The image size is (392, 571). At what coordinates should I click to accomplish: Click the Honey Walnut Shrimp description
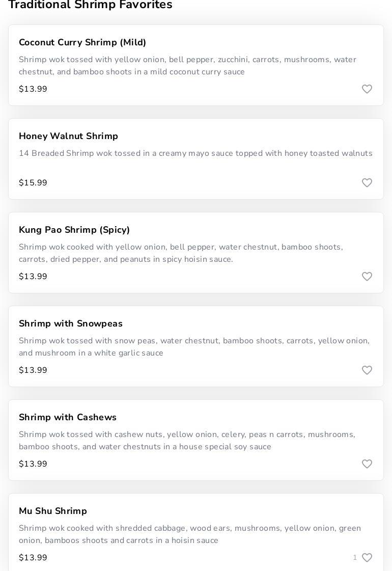(195, 153)
